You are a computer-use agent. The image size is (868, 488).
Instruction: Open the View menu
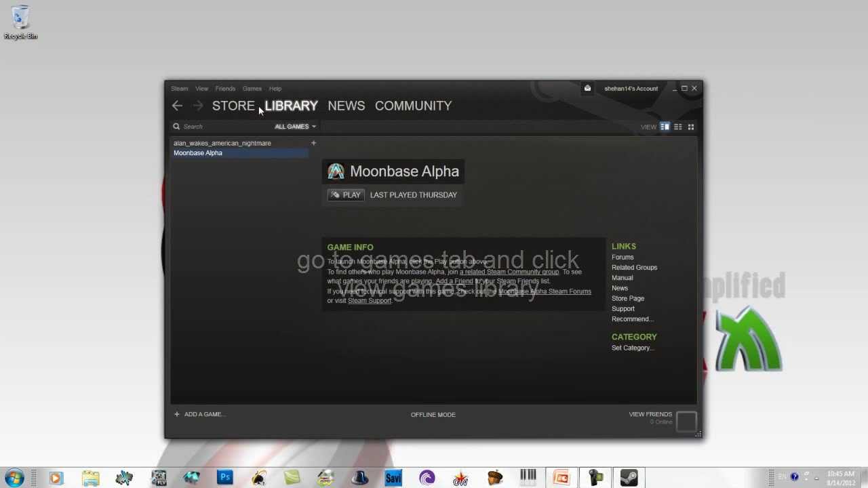pyautogui.click(x=201, y=89)
